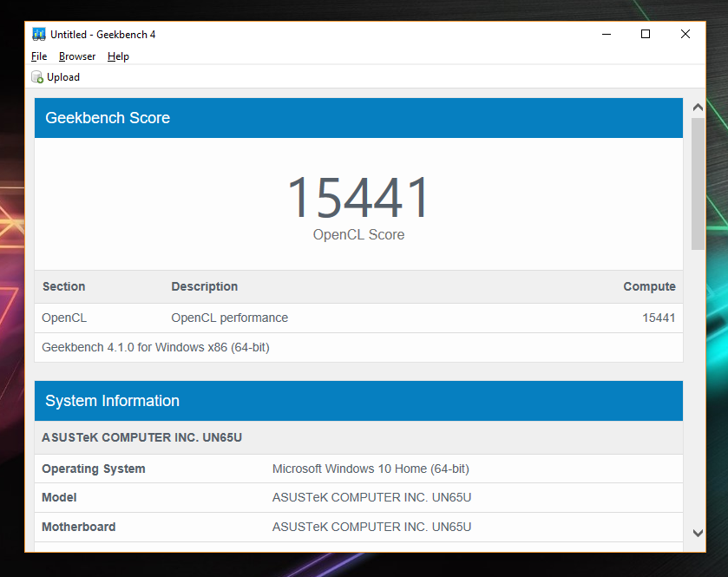
Task: Click the 'Motherboard' row label
Action: (x=78, y=527)
